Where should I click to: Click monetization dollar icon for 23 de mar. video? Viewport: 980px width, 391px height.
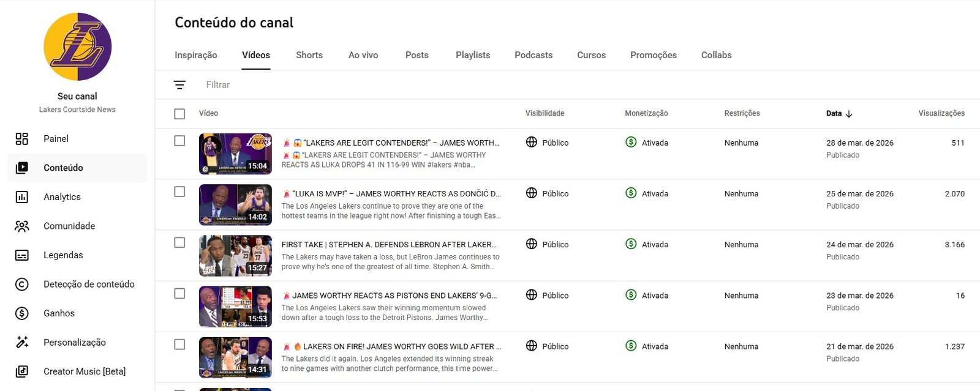point(631,294)
